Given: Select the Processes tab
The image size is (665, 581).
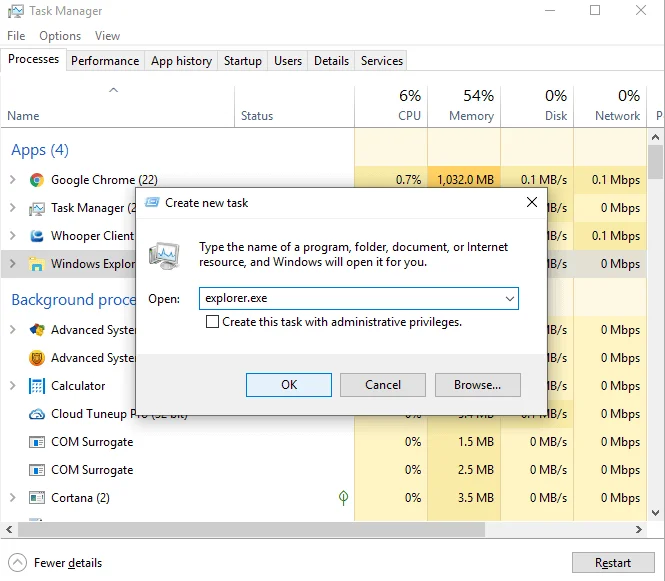Looking at the screenshot, I should pyautogui.click(x=34, y=59).
